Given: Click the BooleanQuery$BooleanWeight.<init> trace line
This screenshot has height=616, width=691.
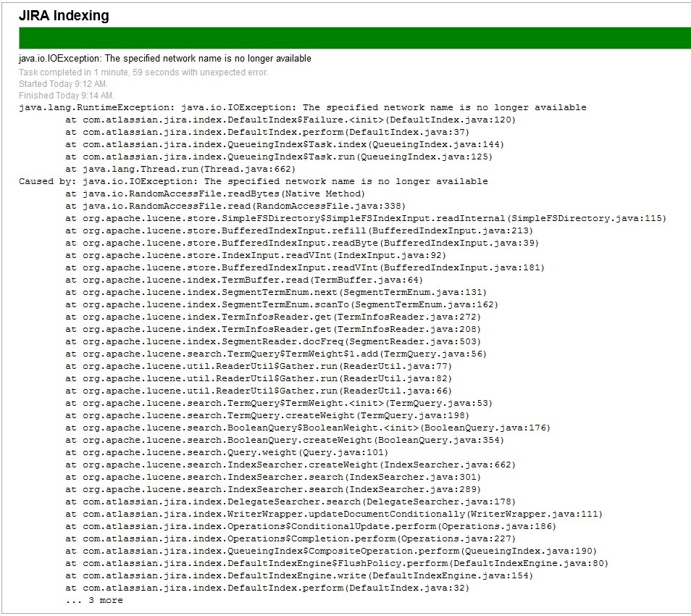Looking at the screenshot, I should click(308, 428).
